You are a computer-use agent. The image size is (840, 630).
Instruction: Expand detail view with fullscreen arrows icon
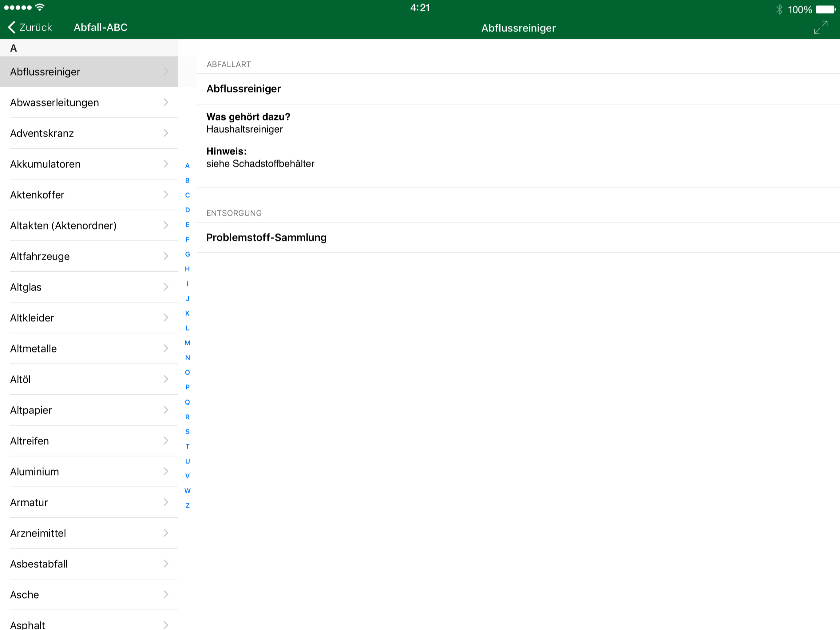tap(821, 27)
